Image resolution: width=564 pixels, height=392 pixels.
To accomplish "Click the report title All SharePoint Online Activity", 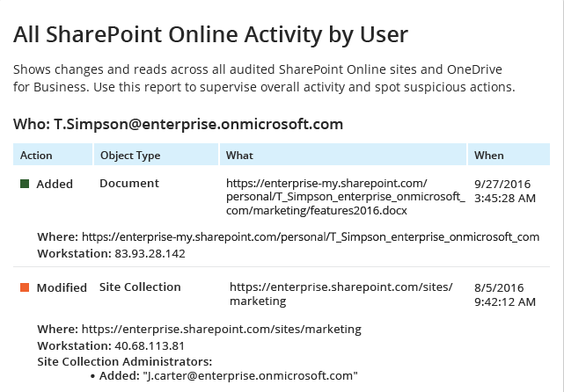I will point(211,35).
